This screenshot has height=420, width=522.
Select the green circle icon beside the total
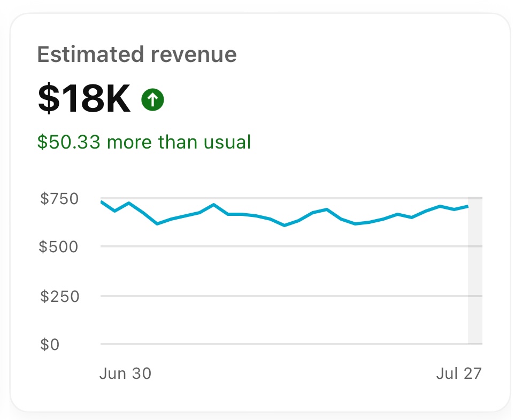[152, 99]
